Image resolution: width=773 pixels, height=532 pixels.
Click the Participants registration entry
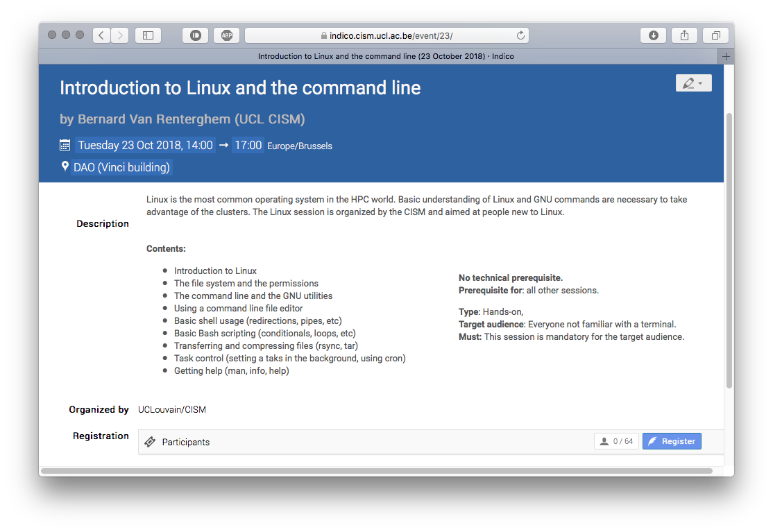pyautogui.click(x=185, y=442)
